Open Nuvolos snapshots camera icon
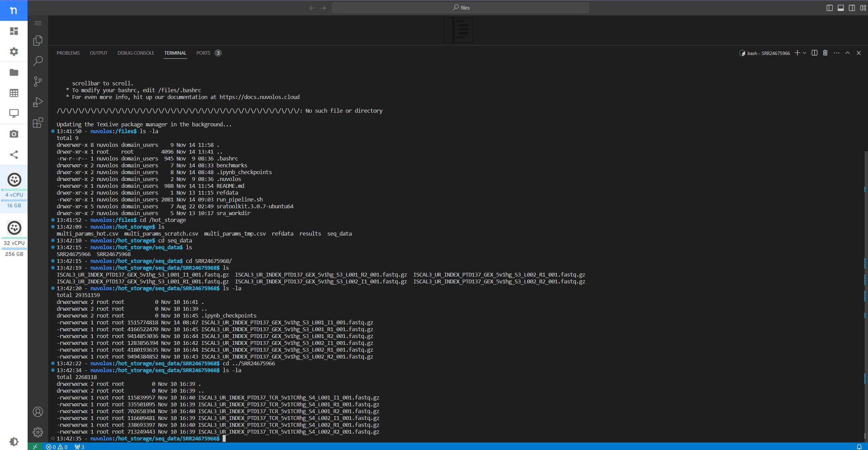Image resolution: width=868 pixels, height=450 pixels. point(14,134)
